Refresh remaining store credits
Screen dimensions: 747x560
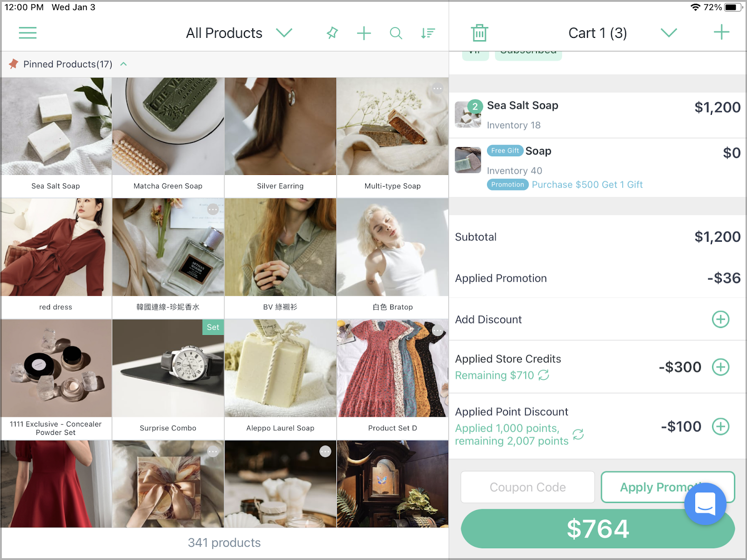click(x=543, y=375)
